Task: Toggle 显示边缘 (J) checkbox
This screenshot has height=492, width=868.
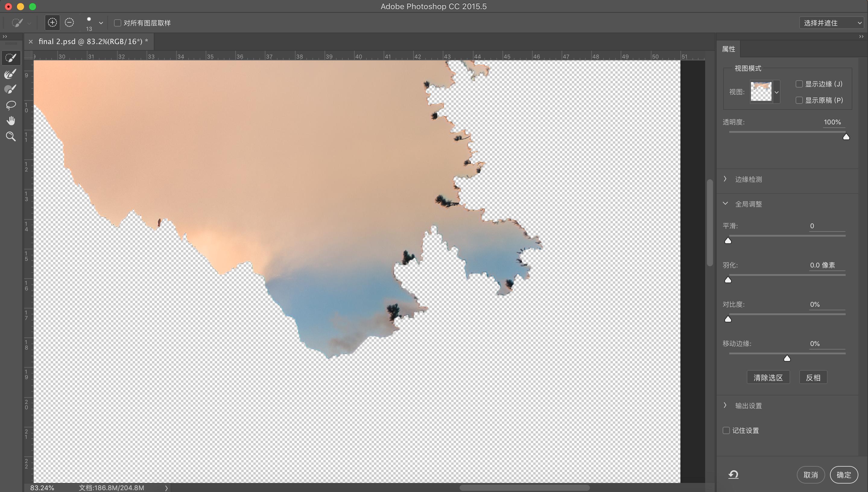Action: [799, 84]
